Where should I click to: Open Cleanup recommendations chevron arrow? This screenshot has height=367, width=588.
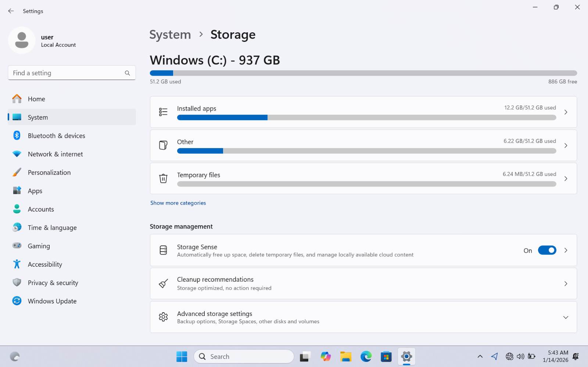pos(566,284)
